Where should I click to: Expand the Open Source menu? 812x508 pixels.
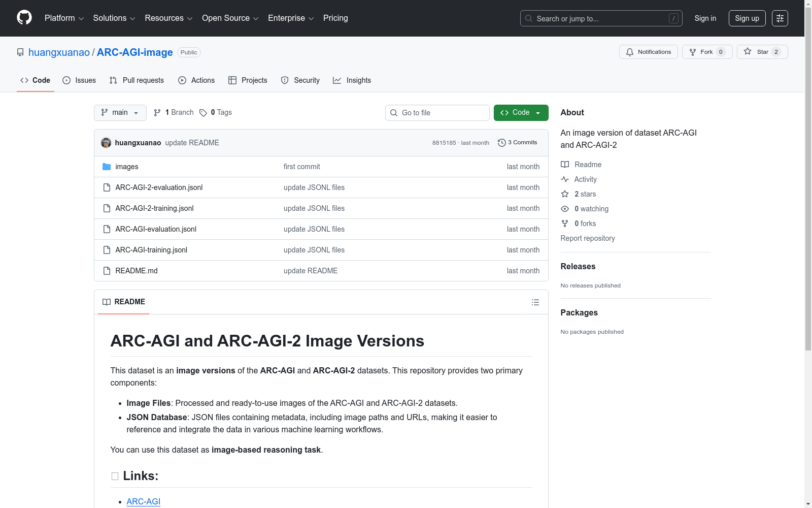point(230,18)
